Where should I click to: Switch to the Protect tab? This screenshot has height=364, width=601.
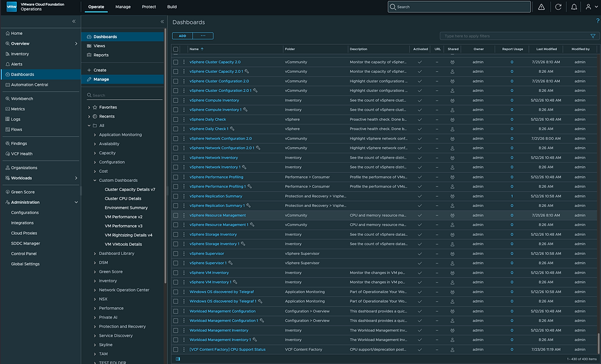click(x=148, y=7)
